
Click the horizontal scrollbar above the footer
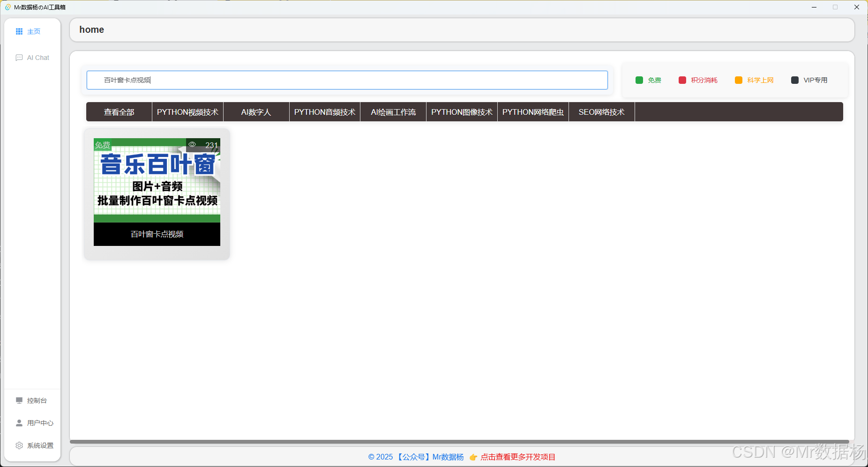459,441
